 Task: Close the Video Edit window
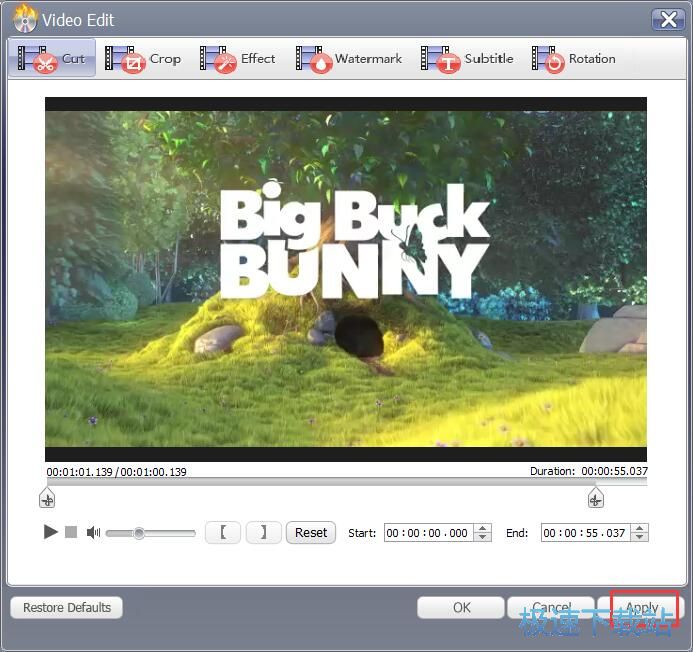click(668, 19)
